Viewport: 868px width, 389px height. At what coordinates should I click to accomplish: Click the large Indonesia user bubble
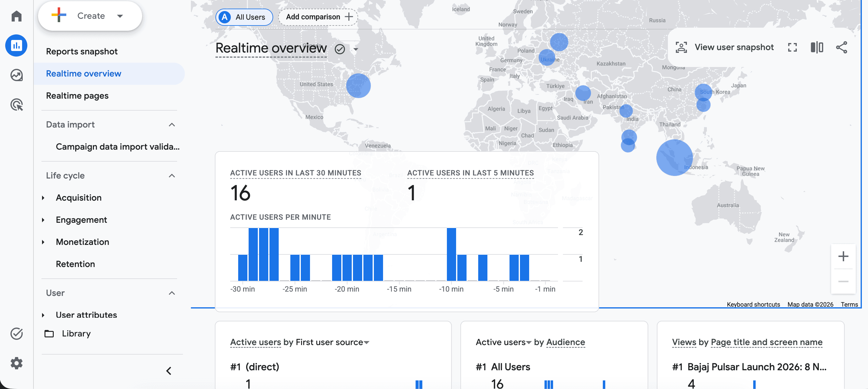click(x=674, y=158)
